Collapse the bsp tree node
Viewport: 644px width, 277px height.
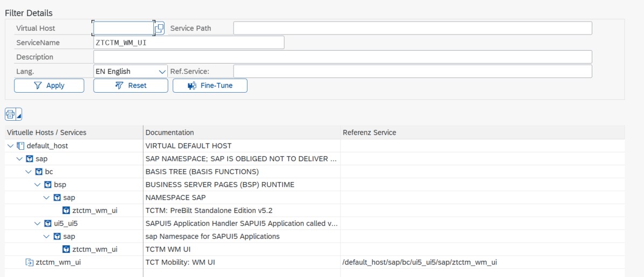38,184
